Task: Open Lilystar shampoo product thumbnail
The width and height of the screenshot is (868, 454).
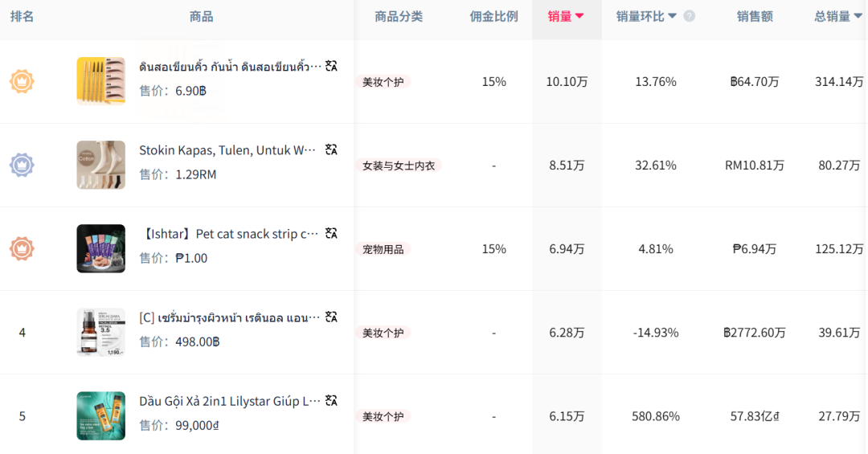Action: tap(100, 415)
